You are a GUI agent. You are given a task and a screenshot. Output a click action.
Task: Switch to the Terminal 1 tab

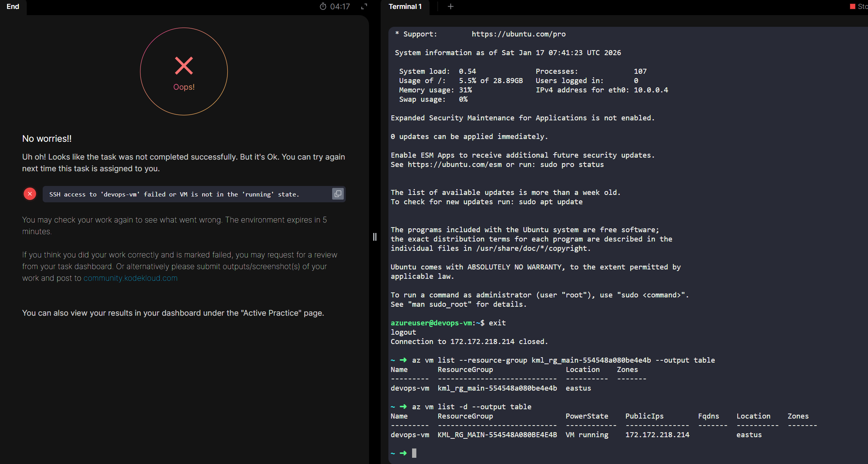(405, 7)
